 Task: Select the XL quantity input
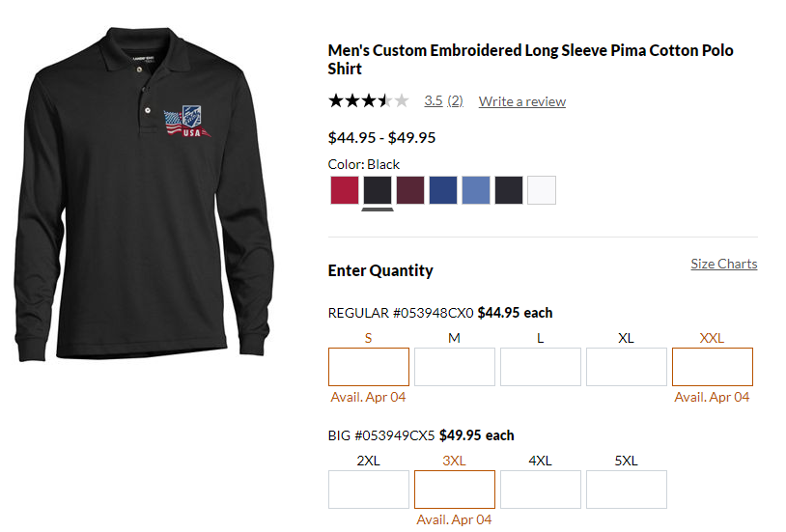point(627,367)
